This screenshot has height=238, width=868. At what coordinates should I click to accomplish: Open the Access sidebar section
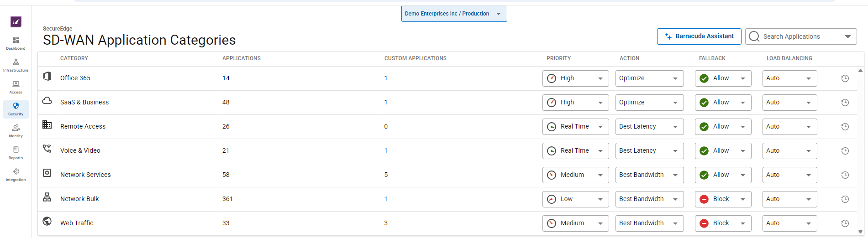pyautogui.click(x=16, y=87)
